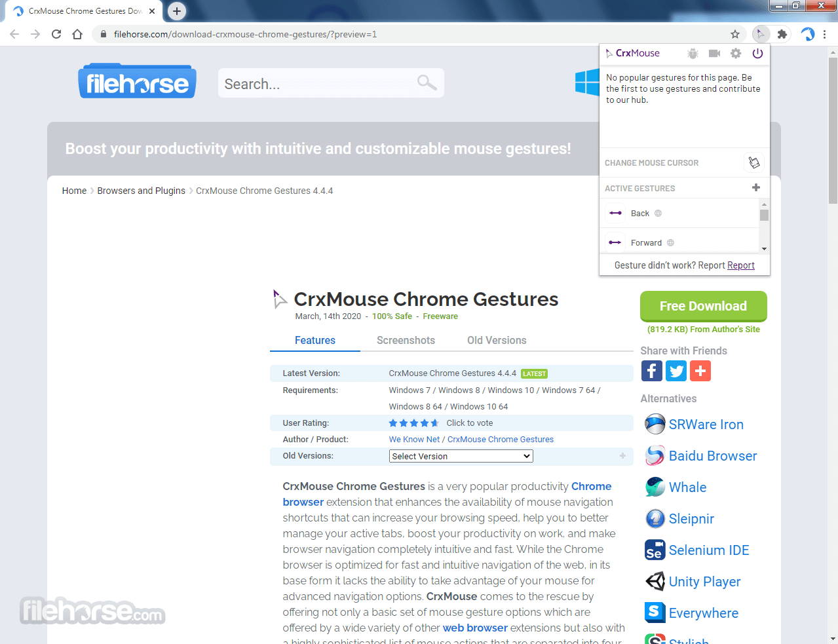This screenshot has width=838, height=644.
Task: Click the LATEST badge
Action: point(535,373)
